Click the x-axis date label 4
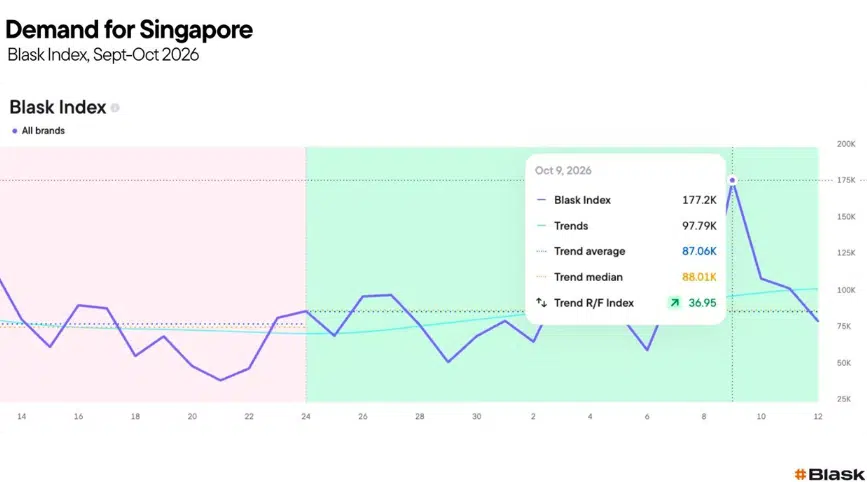 [590, 416]
